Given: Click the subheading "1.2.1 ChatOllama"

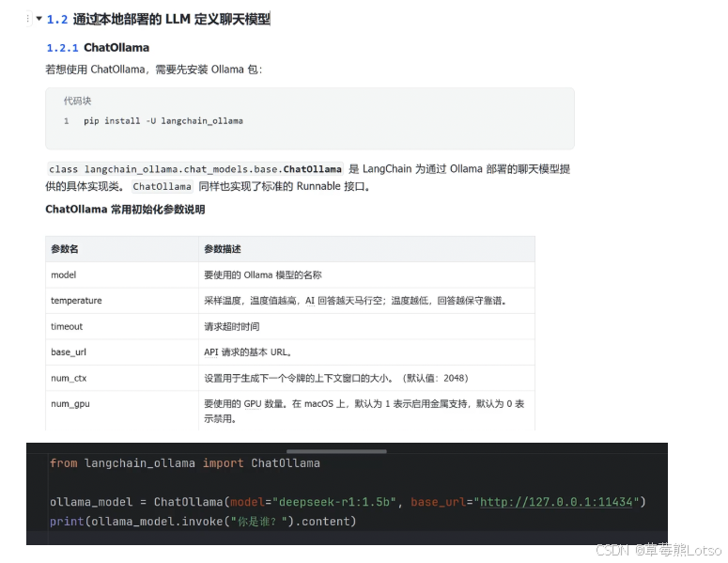Looking at the screenshot, I should click(98, 47).
